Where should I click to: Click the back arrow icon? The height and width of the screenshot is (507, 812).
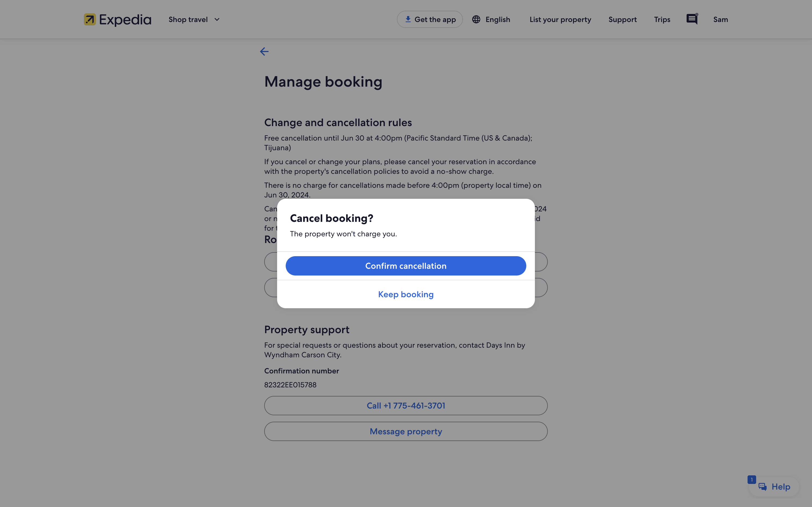(264, 51)
